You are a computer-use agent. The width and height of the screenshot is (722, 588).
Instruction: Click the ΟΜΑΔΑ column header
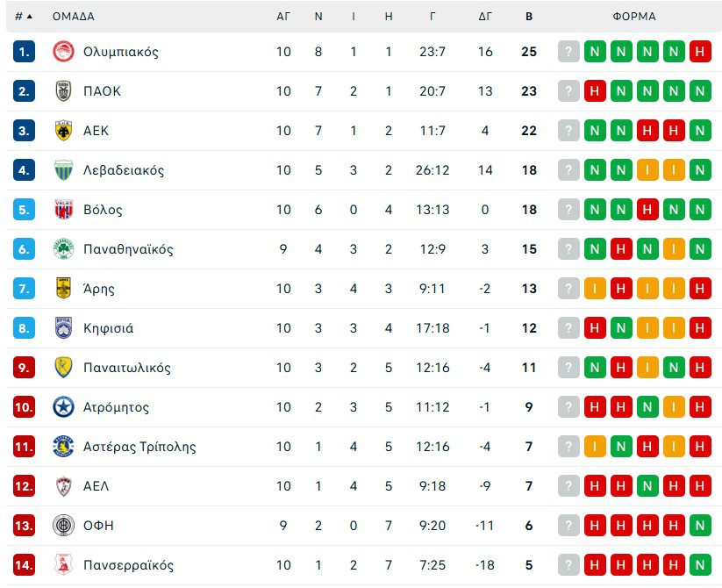(74, 16)
